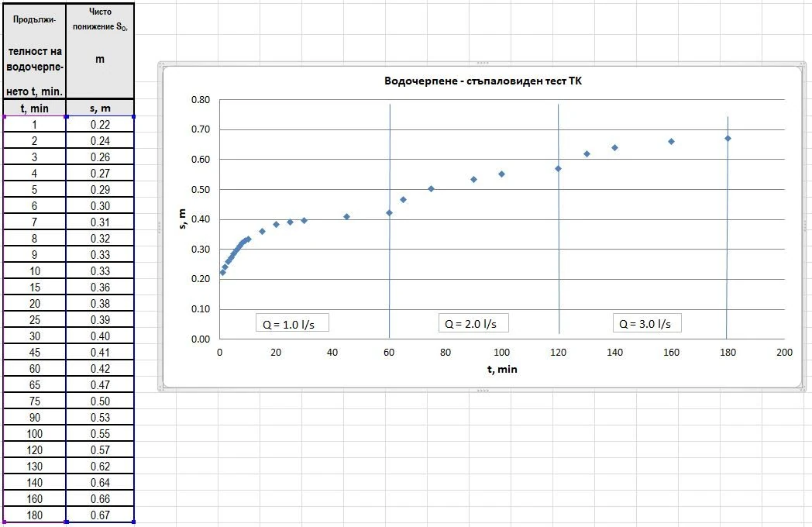Select the "t, min" table header cell
The image size is (812, 527).
pos(35,108)
